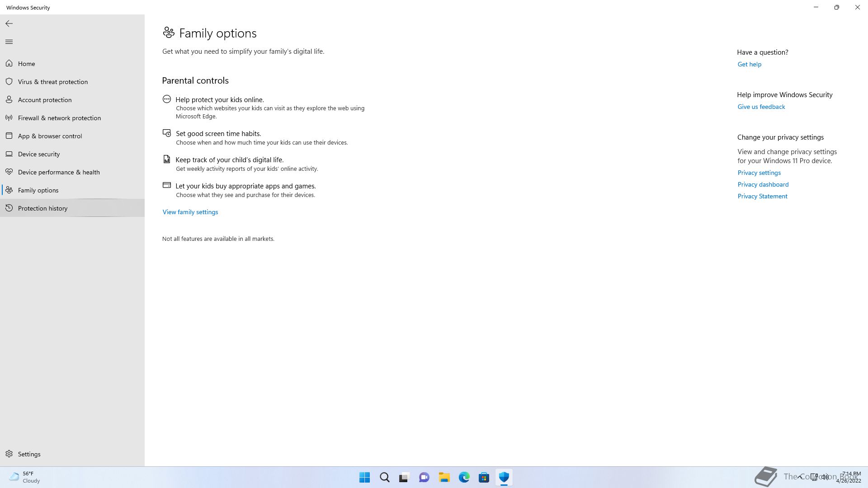Click the Family options header icon
Screen dimensions: 868x488
(169, 33)
